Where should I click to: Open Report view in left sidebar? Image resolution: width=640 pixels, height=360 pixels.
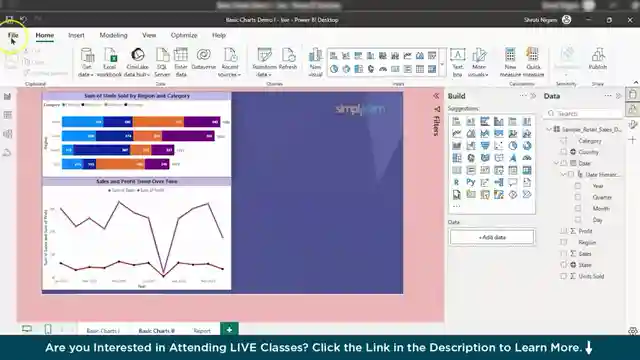(7, 96)
